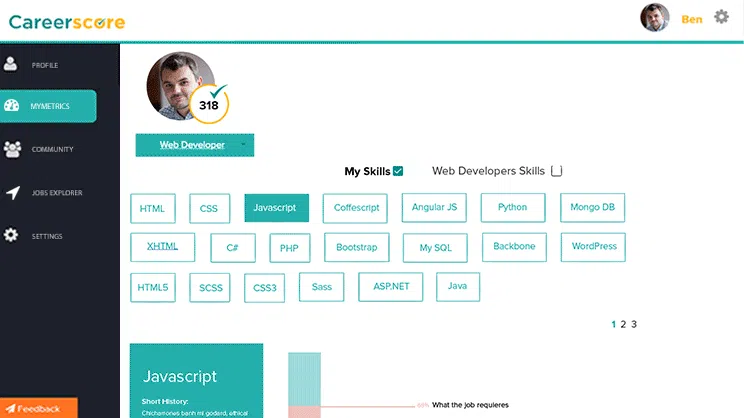Click the SCSS skill tag

(209, 288)
